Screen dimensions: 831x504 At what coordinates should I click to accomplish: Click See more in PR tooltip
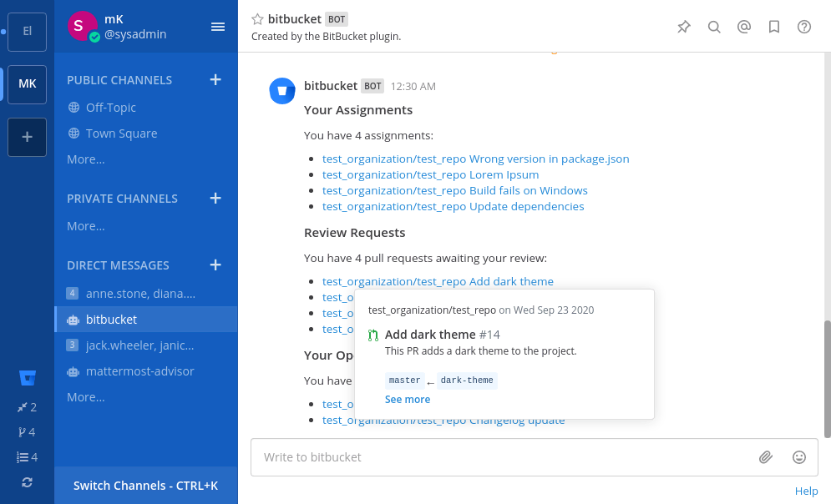(x=407, y=400)
